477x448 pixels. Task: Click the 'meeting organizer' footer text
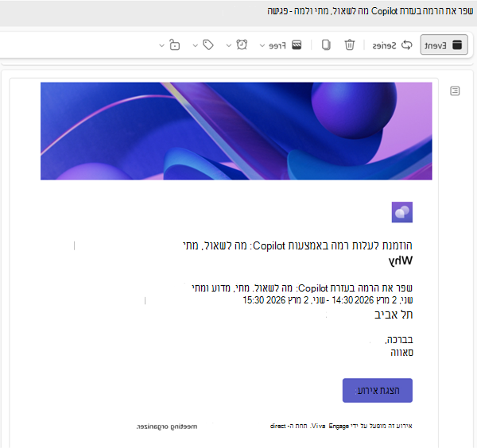[x=167, y=427]
